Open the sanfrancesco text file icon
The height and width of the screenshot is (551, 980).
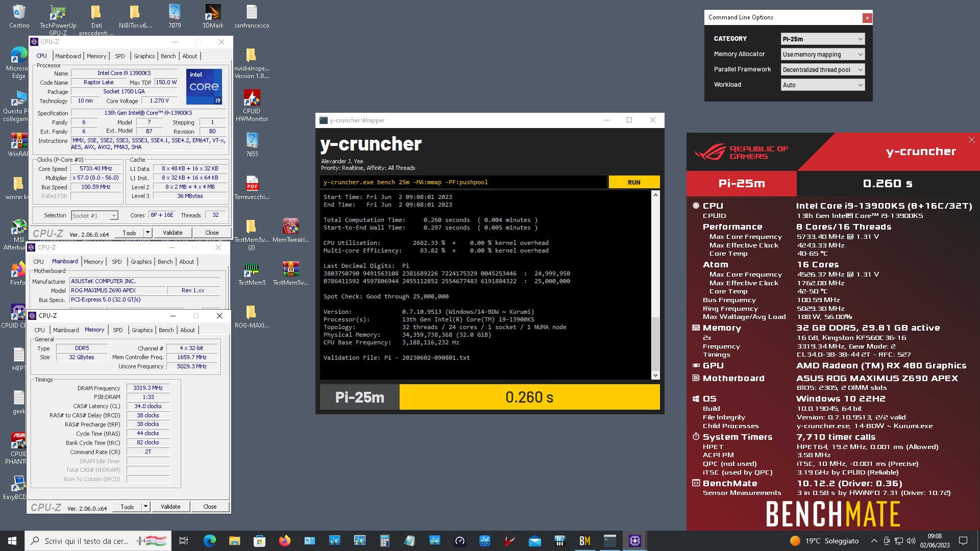(x=252, y=16)
